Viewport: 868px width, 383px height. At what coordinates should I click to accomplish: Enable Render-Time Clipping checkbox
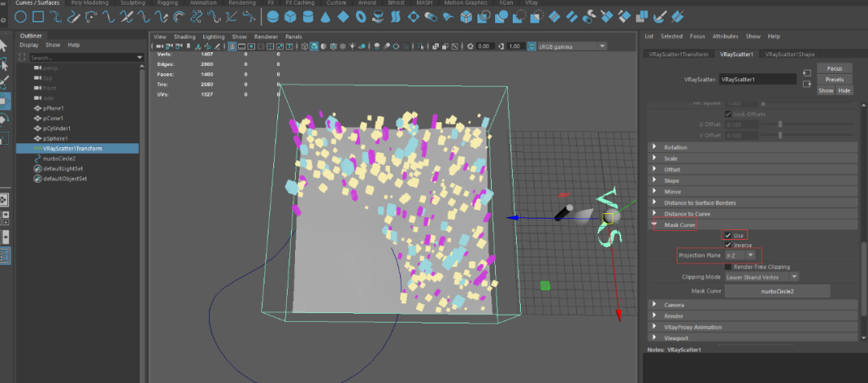728,266
